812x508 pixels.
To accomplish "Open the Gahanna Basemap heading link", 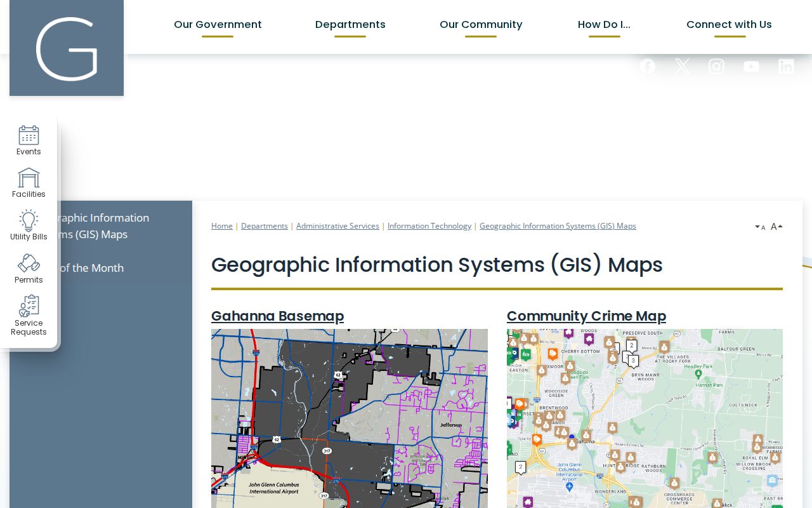I will pyautogui.click(x=277, y=316).
